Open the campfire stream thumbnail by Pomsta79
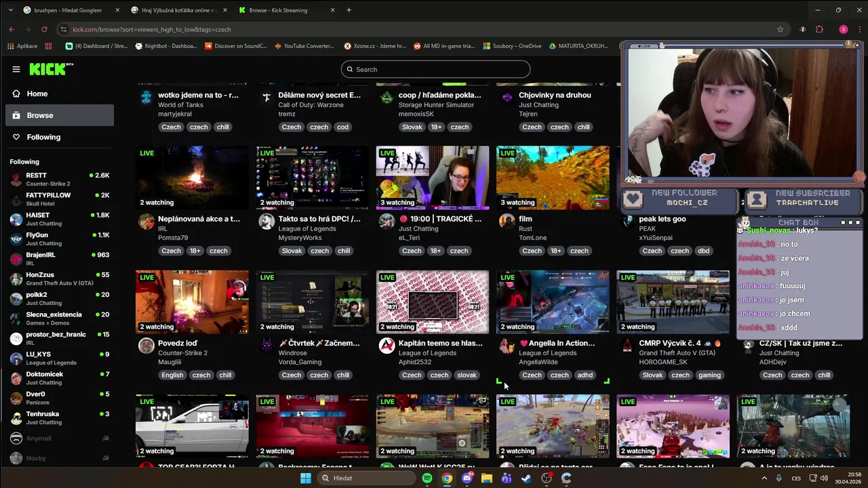868x488 pixels. point(192,178)
